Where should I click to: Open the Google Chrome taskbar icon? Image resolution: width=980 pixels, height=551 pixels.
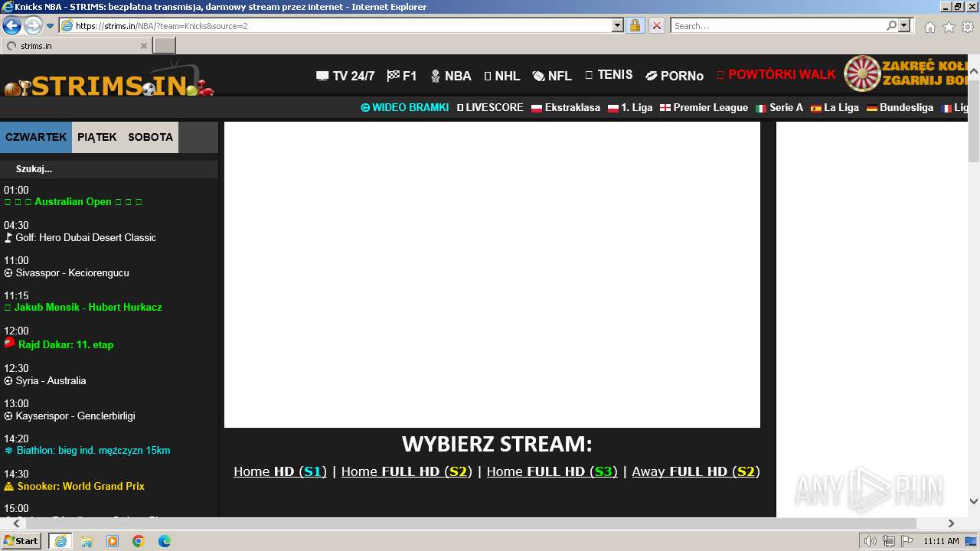pos(139,541)
